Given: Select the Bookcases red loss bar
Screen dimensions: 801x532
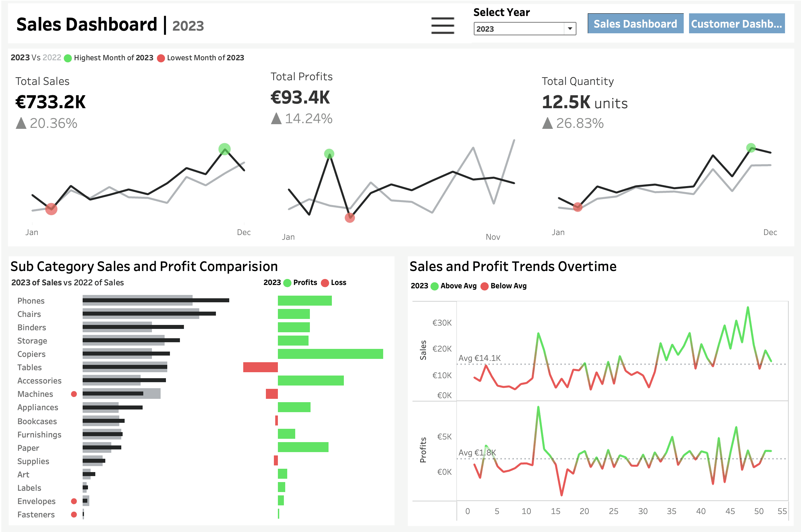Looking at the screenshot, I should coord(277,420).
